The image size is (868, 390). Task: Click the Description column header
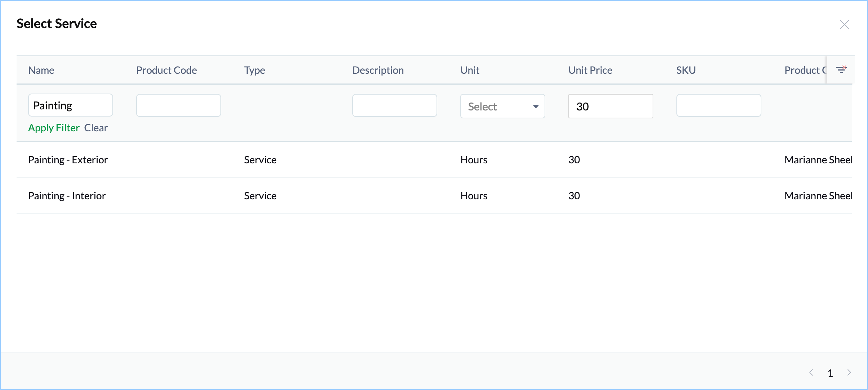tap(378, 70)
